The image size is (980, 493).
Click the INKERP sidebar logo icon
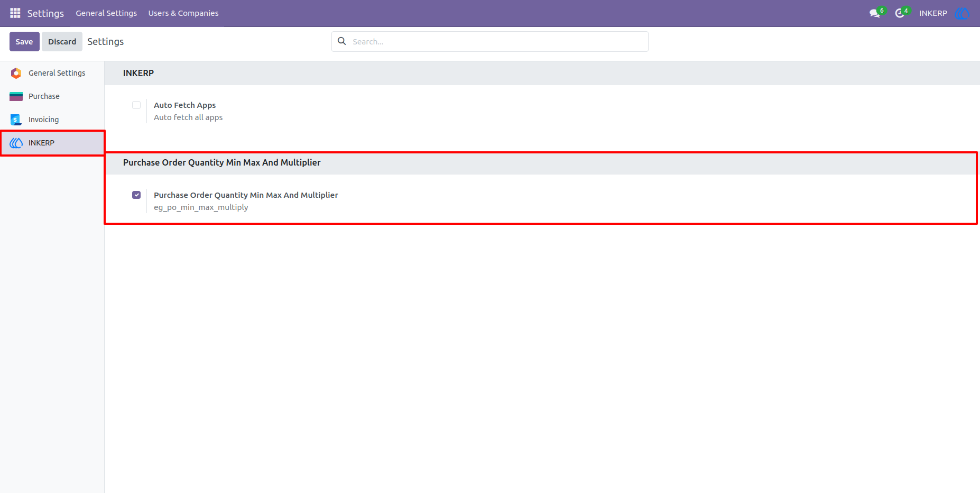coord(16,143)
